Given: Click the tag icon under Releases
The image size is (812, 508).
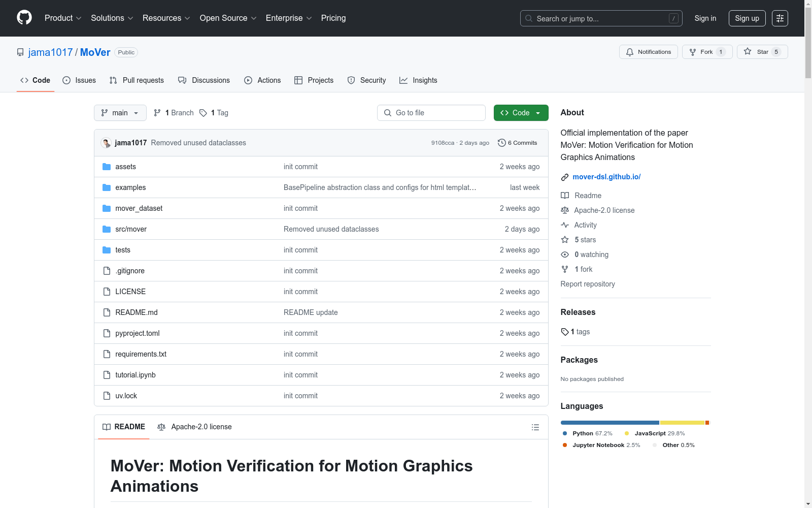Looking at the screenshot, I should pyautogui.click(x=565, y=332).
